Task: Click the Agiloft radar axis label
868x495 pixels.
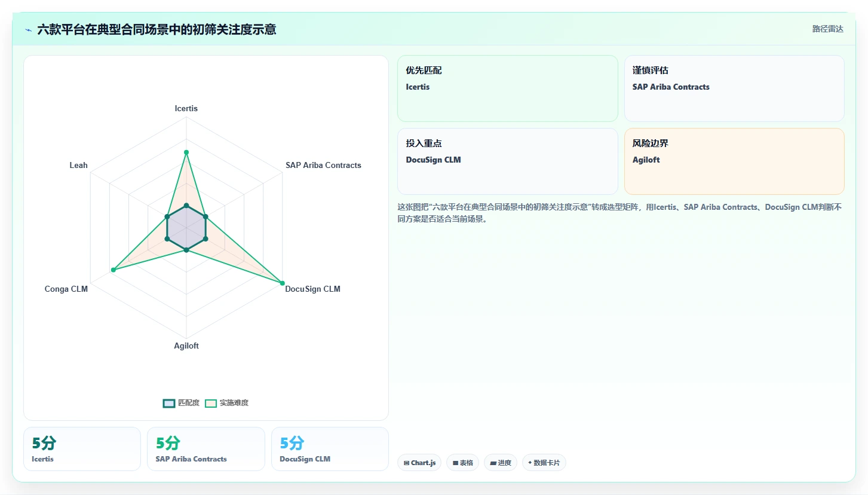Action: [186, 346]
